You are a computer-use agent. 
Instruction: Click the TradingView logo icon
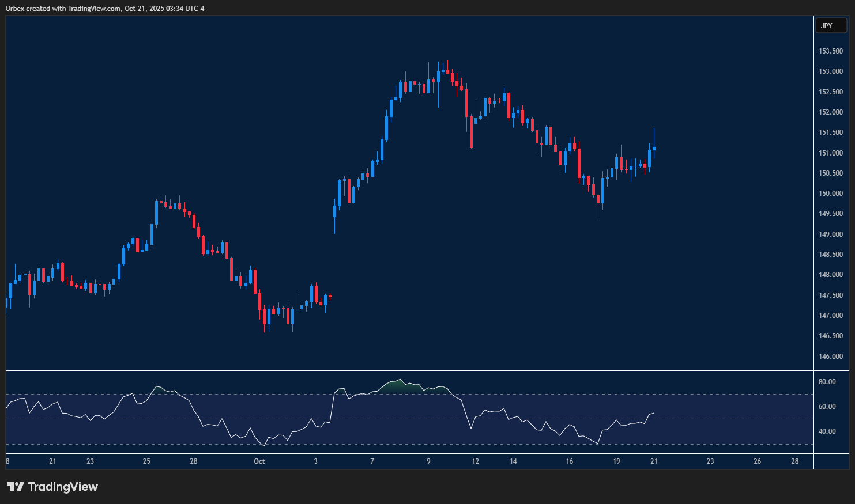tap(16, 487)
